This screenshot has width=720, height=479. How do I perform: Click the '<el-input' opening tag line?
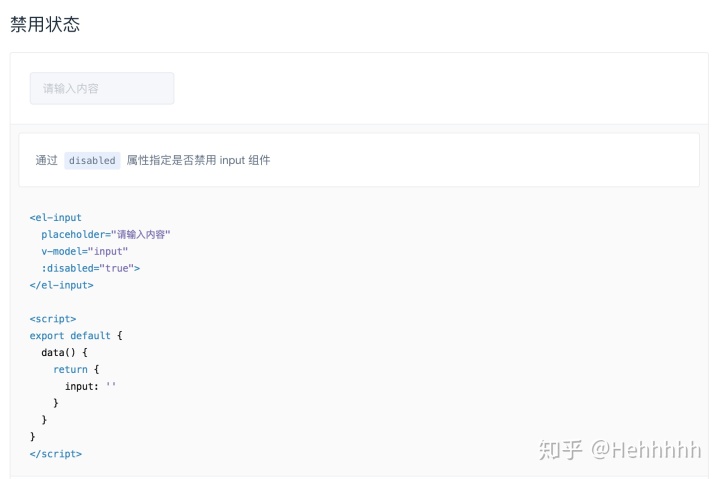(x=56, y=218)
